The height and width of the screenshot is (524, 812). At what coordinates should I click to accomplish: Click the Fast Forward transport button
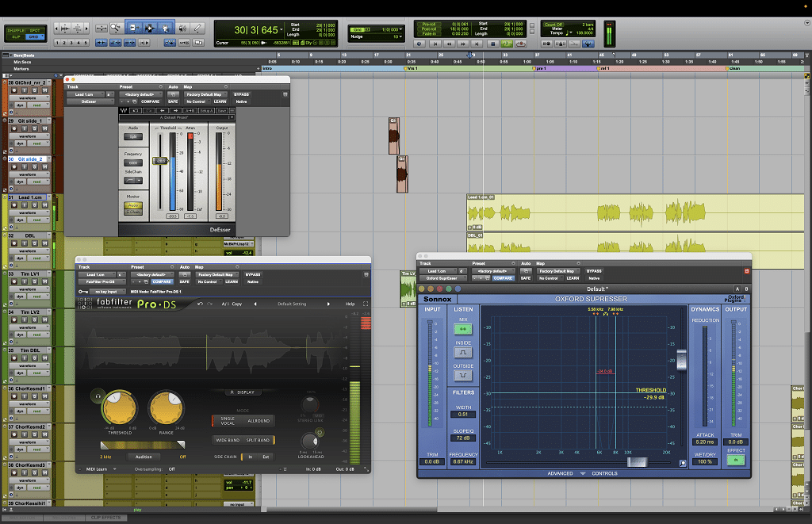coord(464,44)
